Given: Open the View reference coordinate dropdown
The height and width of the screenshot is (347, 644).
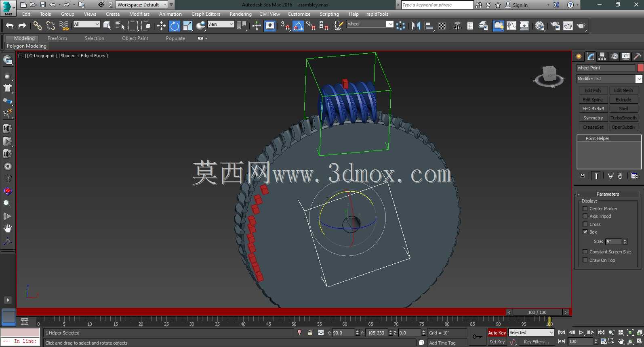Looking at the screenshot, I should [221, 24].
